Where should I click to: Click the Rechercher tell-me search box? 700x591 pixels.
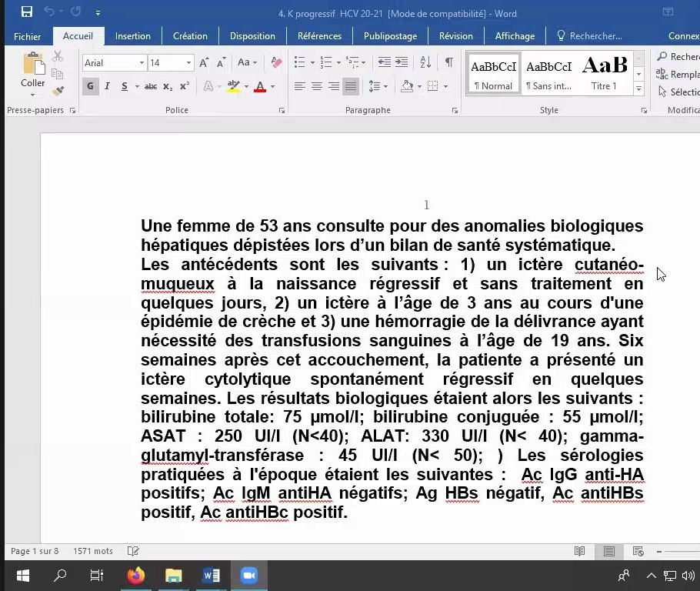click(x=590, y=36)
